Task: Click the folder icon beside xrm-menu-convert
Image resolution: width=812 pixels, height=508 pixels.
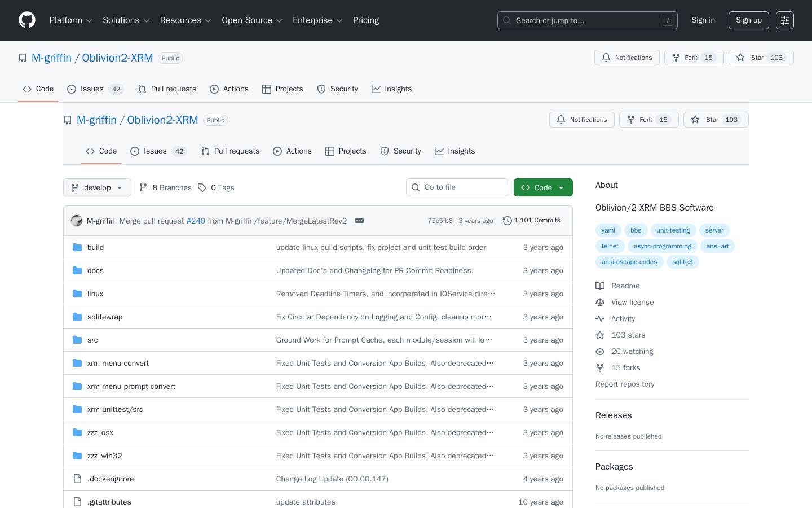Action: point(77,363)
